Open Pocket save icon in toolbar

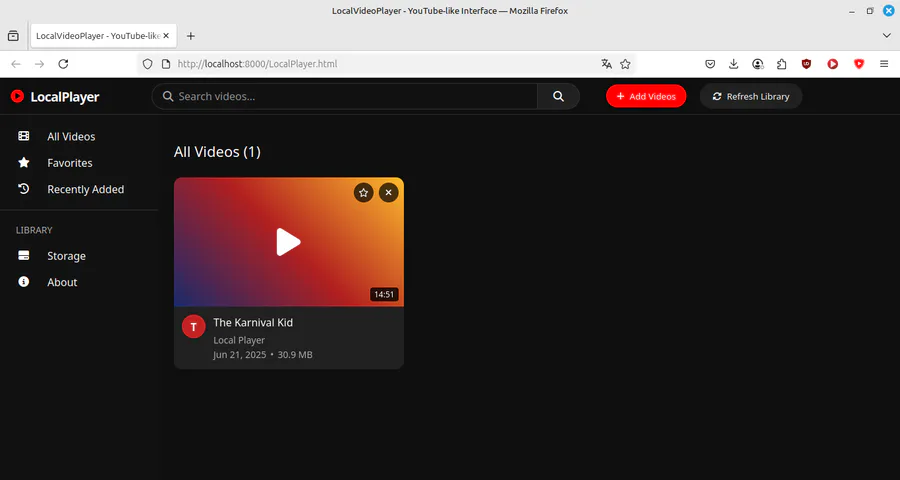(x=710, y=64)
